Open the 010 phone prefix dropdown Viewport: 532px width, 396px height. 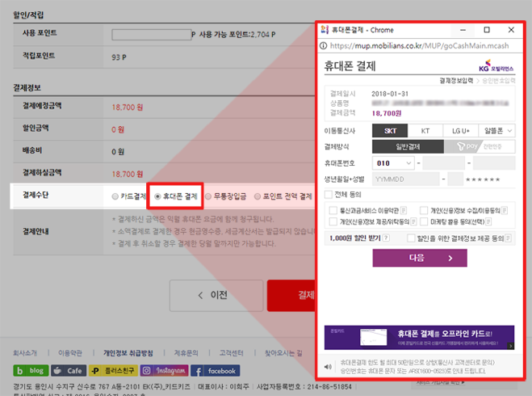393,163
